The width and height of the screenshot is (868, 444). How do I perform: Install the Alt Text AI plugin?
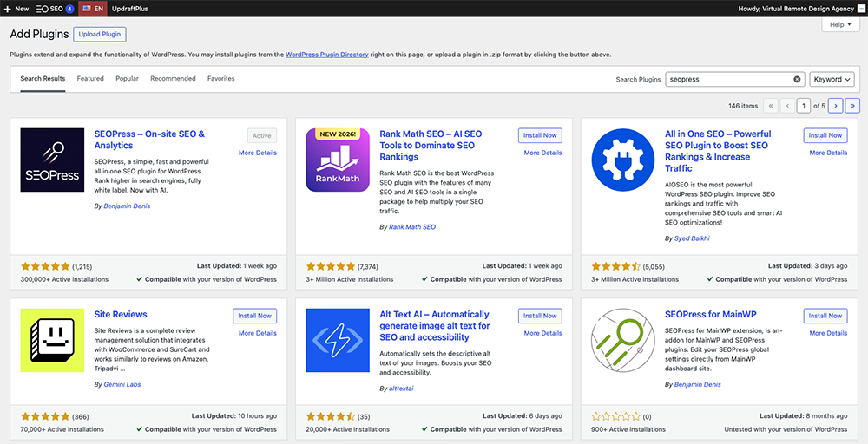pos(540,316)
